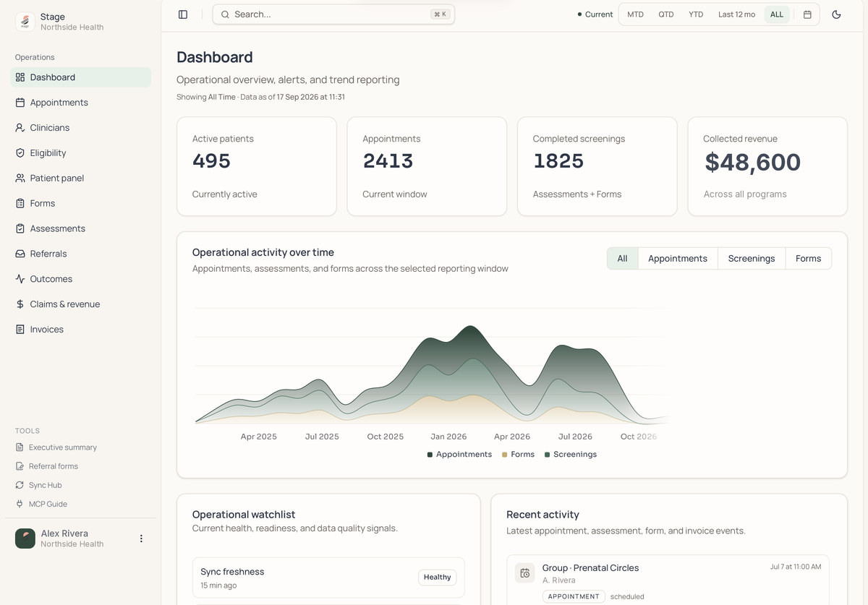Click the Sync Hub refresh icon

pyautogui.click(x=20, y=485)
